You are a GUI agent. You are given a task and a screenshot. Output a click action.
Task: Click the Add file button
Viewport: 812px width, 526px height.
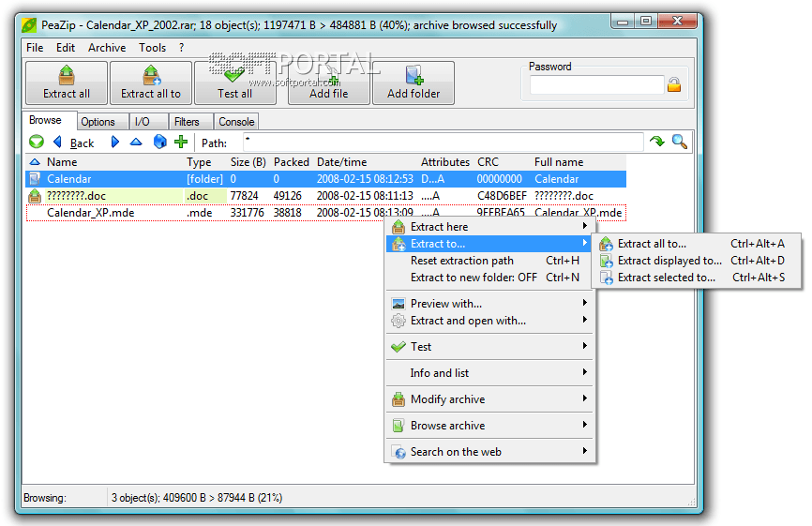(x=329, y=83)
